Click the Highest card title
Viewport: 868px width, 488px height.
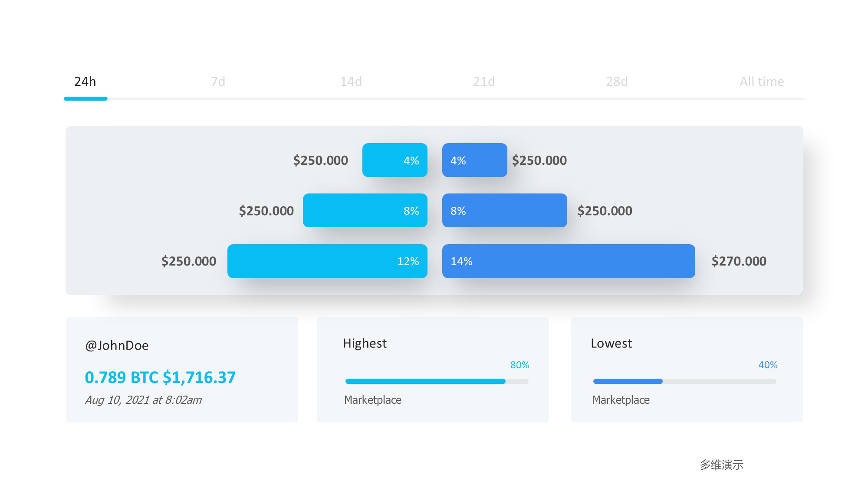tap(365, 343)
